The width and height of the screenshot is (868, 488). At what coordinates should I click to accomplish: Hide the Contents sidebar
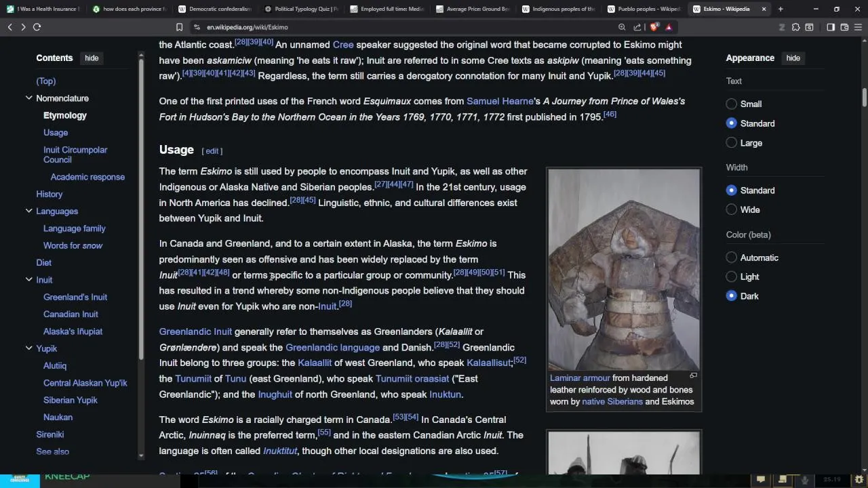[x=92, y=58]
